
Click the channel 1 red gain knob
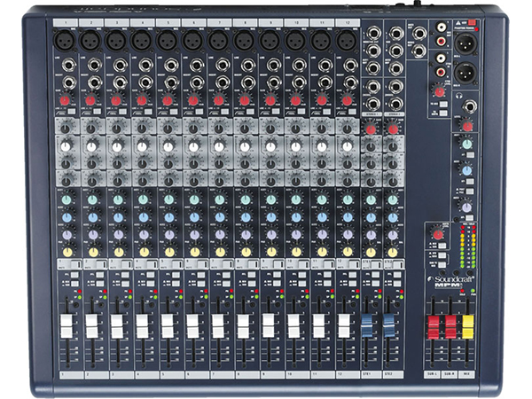point(64,101)
